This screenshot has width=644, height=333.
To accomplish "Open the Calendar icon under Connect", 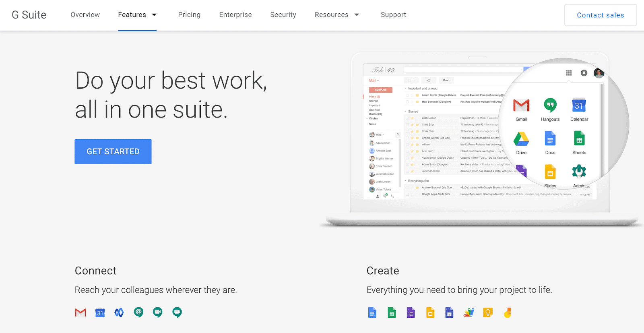I will click(100, 312).
